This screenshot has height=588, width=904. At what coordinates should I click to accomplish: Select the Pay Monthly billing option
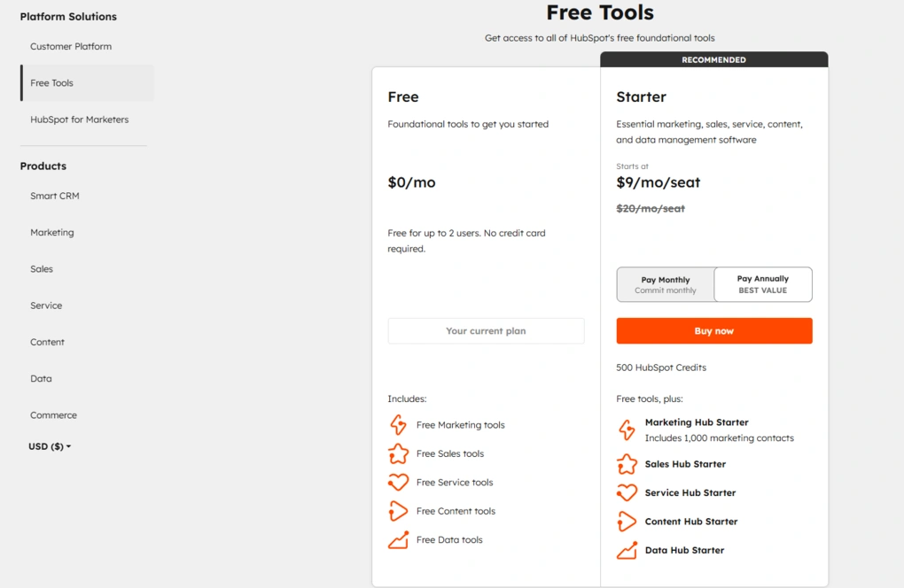[x=665, y=284]
